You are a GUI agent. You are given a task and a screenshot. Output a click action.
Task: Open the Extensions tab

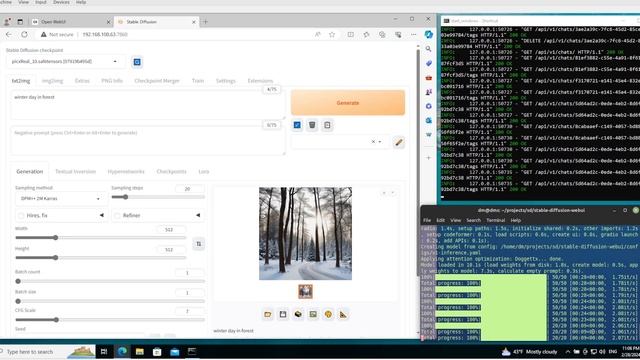click(260, 81)
